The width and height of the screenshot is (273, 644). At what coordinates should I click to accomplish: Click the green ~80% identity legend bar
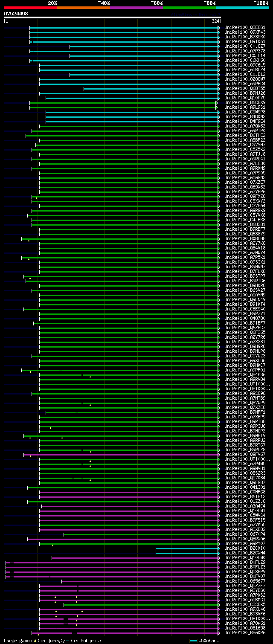click(x=189, y=7)
